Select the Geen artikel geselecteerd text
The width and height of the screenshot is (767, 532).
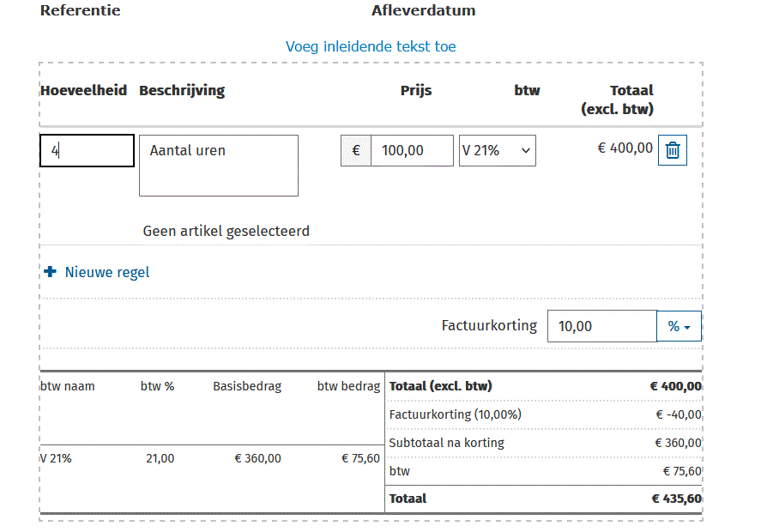[x=226, y=231]
